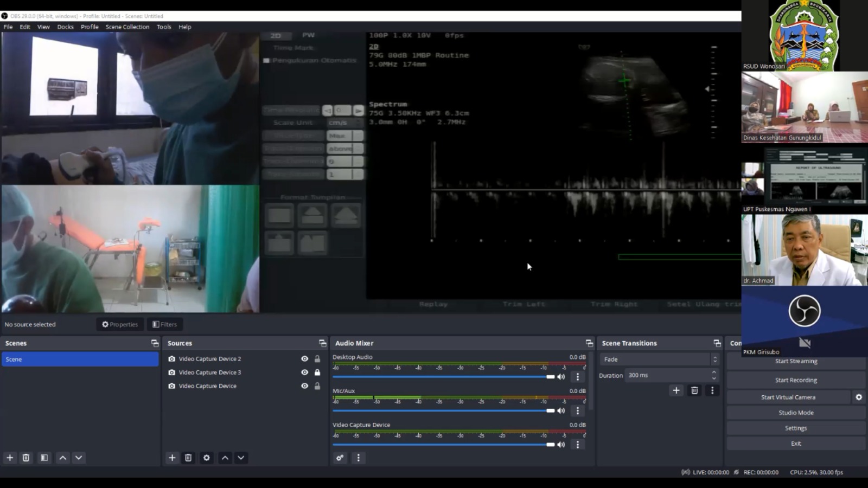Click Start Recording

coord(796,380)
